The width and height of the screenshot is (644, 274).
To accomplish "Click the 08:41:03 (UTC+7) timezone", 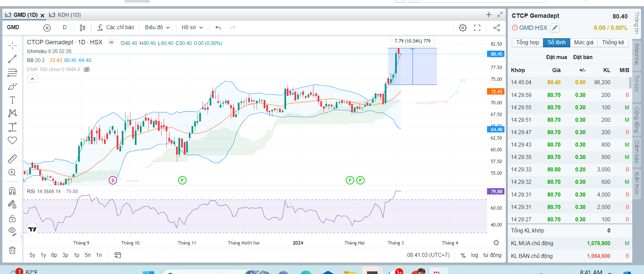I will pos(428,255).
